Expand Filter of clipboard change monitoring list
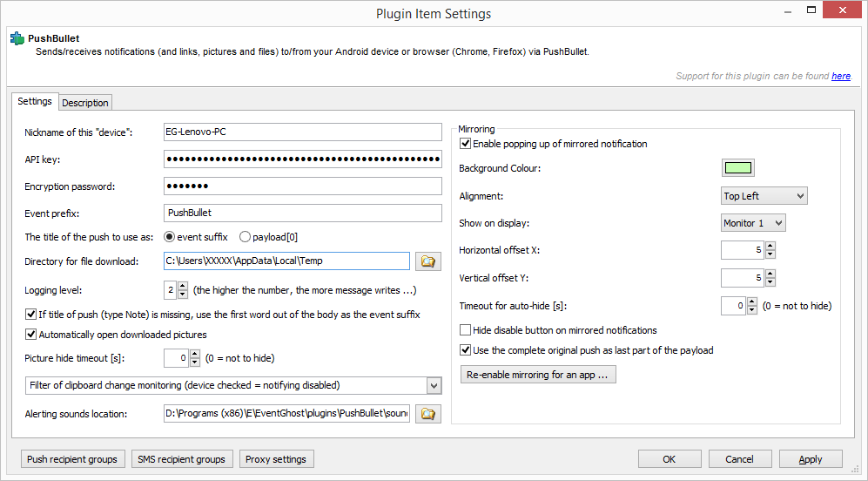The image size is (868, 481). click(233, 386)
